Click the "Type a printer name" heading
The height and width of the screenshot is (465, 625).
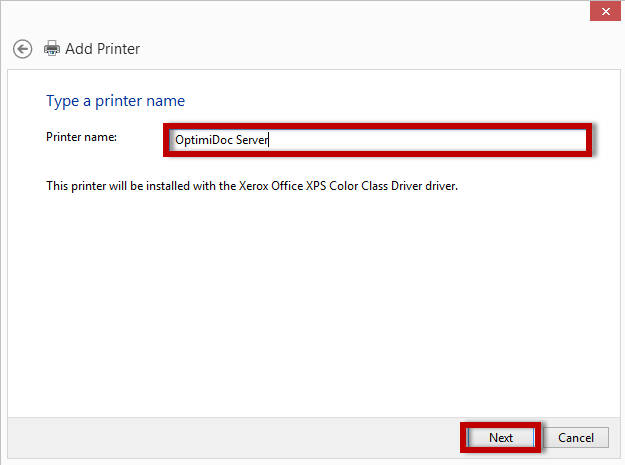(x=115, y=101)
